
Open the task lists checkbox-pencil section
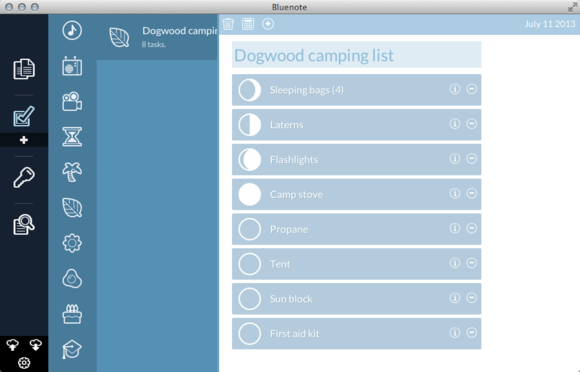click(24, 116)
